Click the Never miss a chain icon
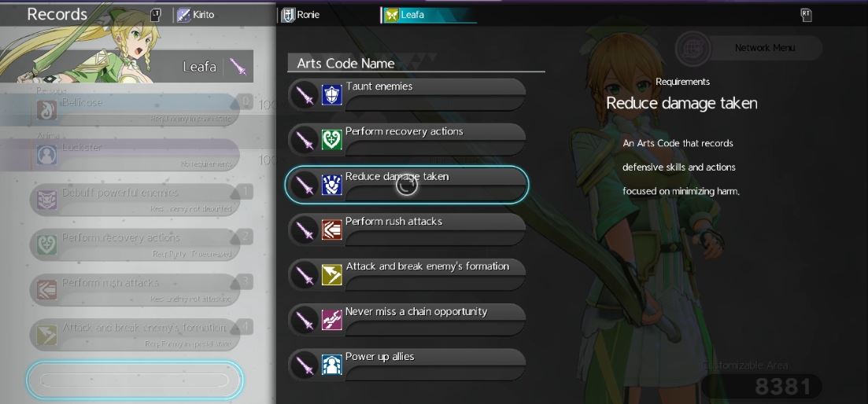 pos(331,320)
